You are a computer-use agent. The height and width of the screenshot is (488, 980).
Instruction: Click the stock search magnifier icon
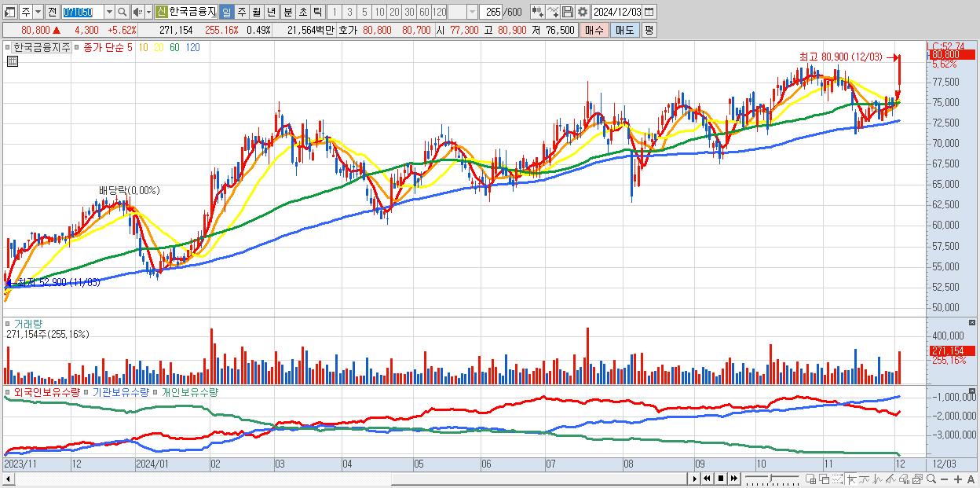[x=122, y=12]
